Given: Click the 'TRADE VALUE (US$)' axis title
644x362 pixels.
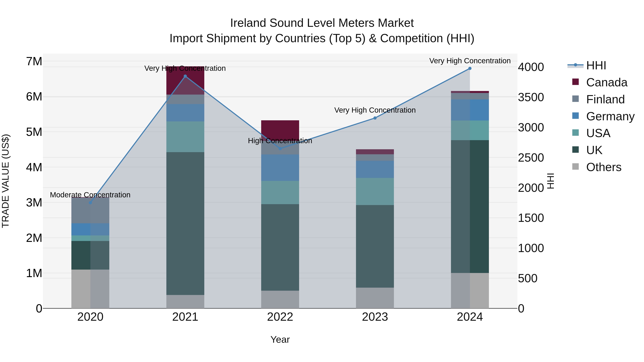Looking at the screenshot, I should [6, 181].
